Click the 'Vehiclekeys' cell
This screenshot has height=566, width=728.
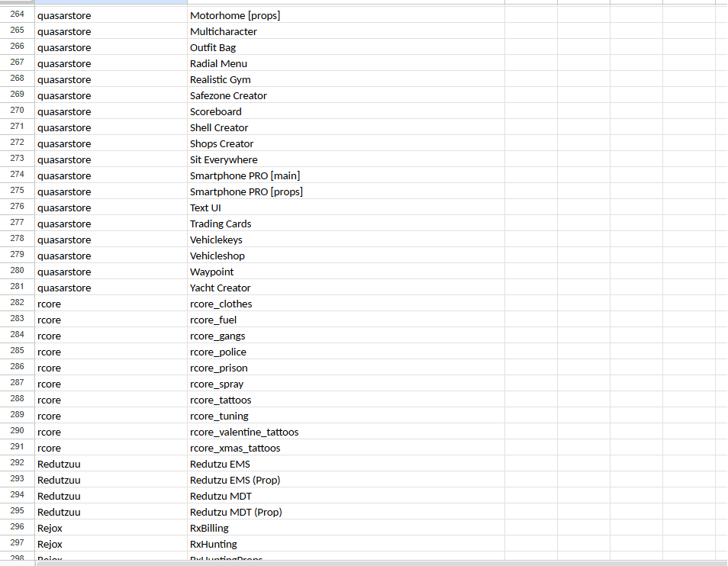346,240
